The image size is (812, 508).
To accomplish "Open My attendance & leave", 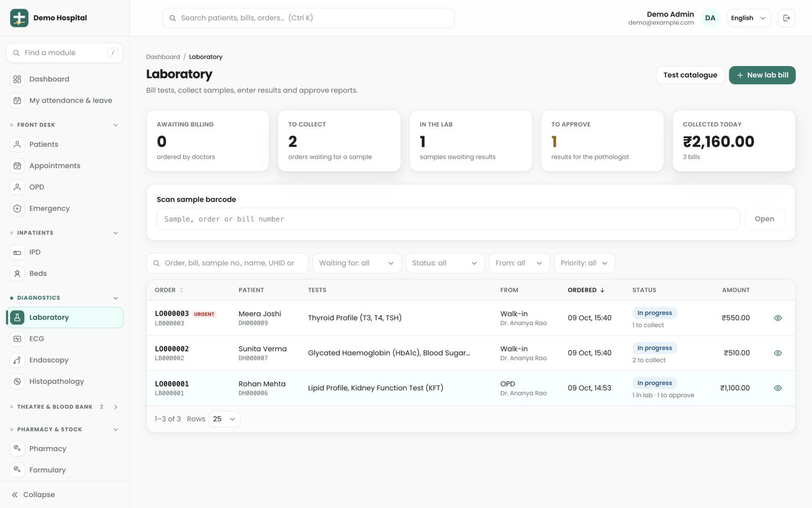I will click(65, 100).
